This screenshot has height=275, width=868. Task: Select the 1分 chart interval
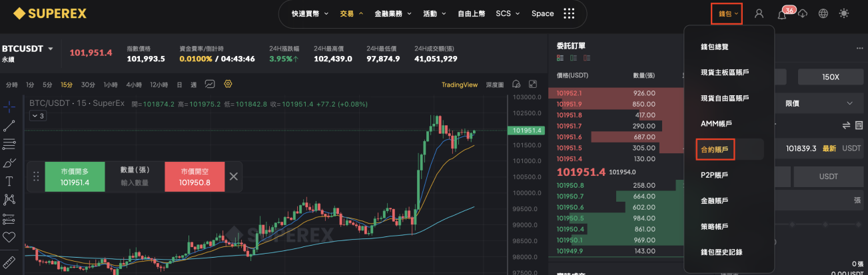click(30, 85)
